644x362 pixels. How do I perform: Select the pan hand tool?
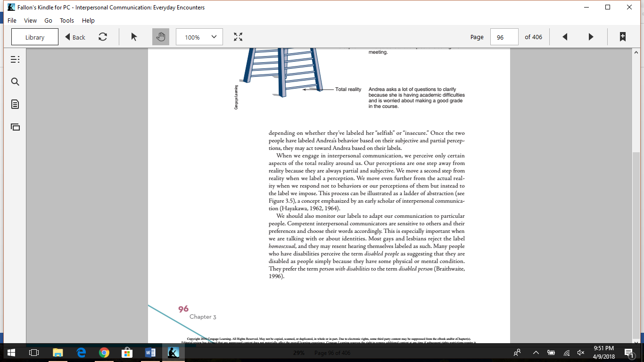click(x=161, y=36)
